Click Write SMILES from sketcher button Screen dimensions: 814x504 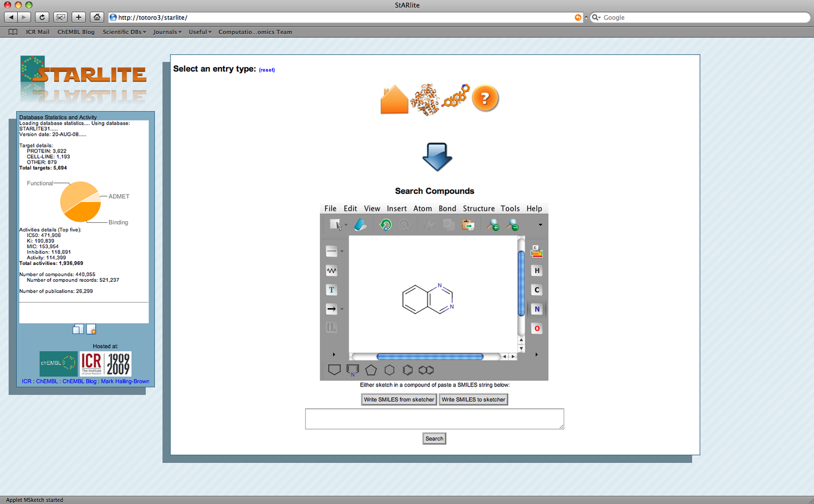[x=399, y=399]
